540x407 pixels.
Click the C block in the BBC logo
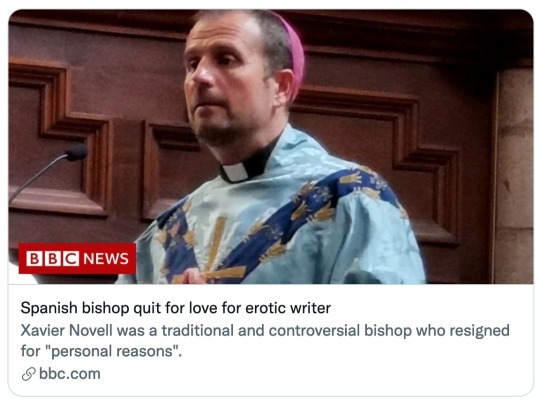point(71,259)
